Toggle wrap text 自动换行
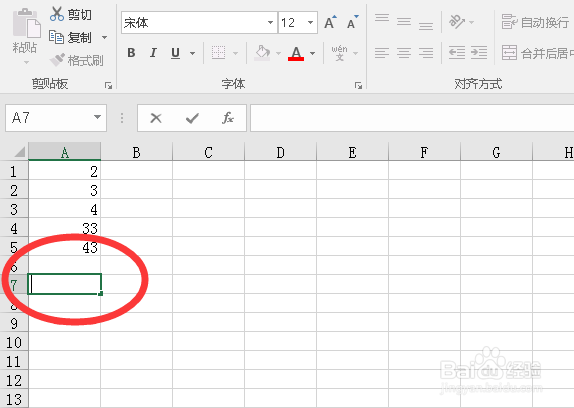The image size is (574, 408). [535, 22]
